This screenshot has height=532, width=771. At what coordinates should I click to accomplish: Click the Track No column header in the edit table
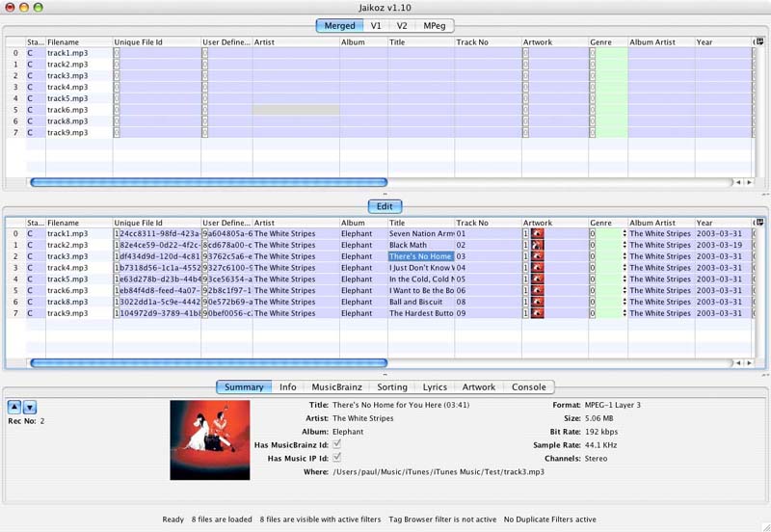[488, 223]
